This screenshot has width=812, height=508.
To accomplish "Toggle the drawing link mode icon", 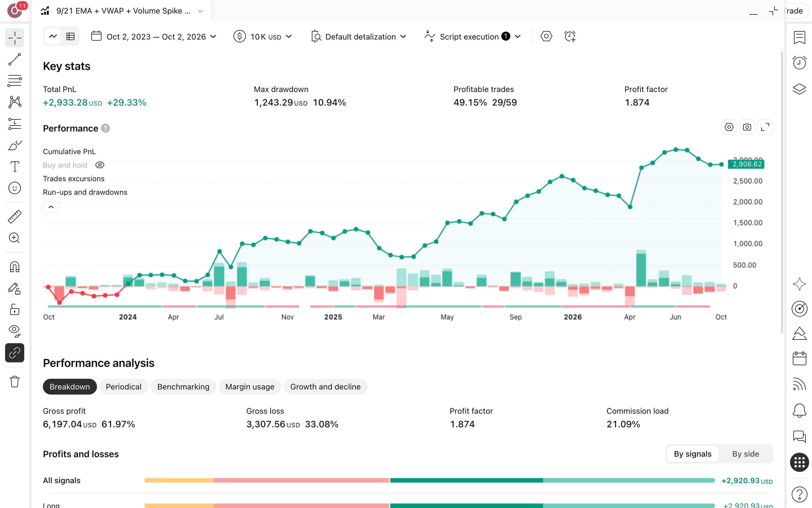I will point(15,353).
